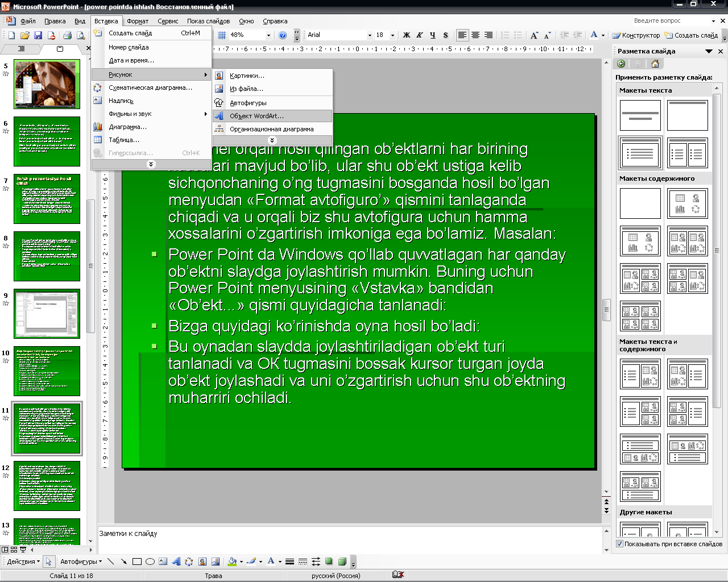The image size is (728, 582).
Task: Apply Fill Color bucket swatch
Action: pyautogui.click(x=231, y=562)
